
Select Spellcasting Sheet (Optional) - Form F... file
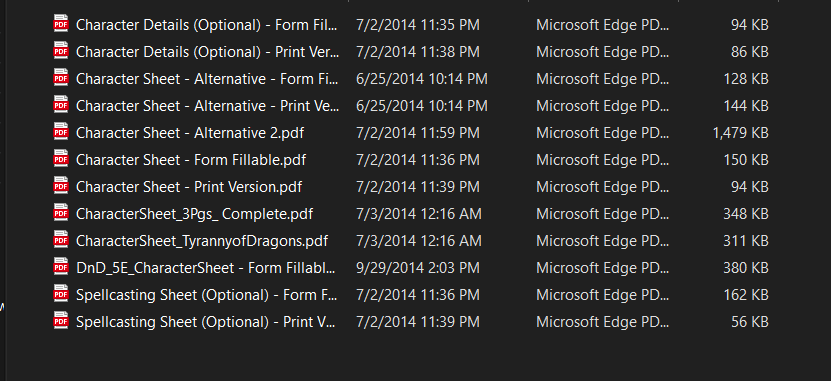click(x=206, y=295)
